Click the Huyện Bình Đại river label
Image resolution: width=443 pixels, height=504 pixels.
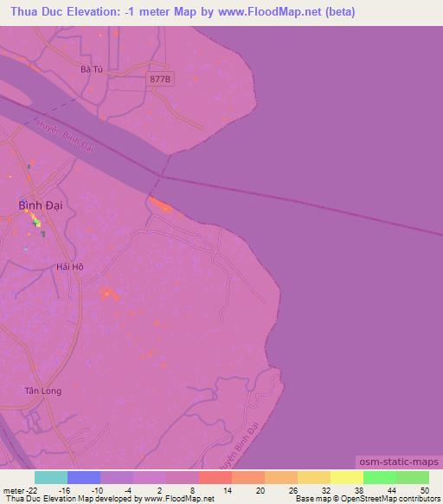pos(65,136)
